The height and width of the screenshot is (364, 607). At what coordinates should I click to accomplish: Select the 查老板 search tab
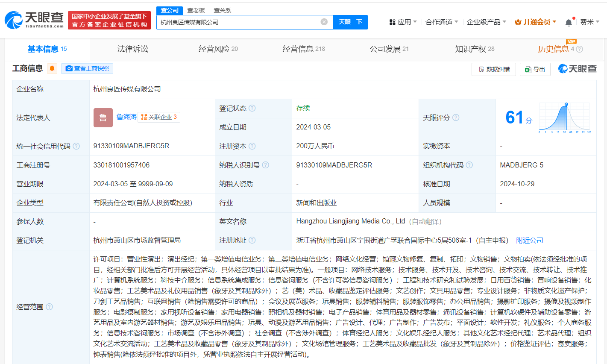[196, 10]
